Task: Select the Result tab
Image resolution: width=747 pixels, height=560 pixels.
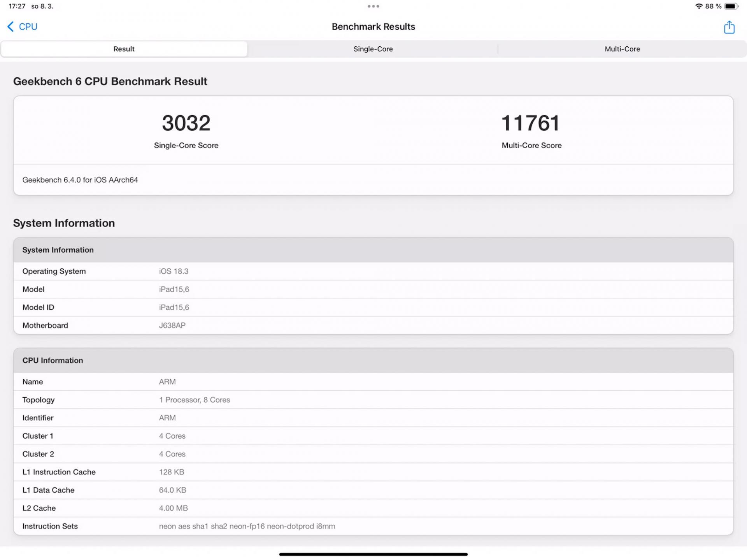Action: (x=124, y=49)
